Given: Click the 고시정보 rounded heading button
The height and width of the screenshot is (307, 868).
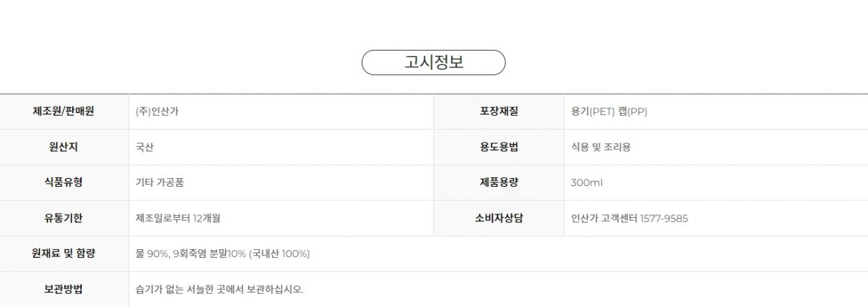Looking at the screenshot, I should (433, 62).
